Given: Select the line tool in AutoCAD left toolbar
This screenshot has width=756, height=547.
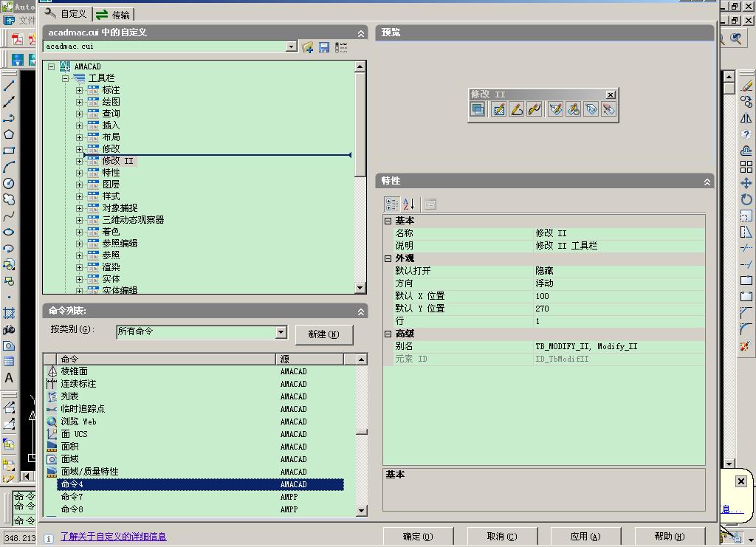Looking at the screenshot, I should (9, 86).
